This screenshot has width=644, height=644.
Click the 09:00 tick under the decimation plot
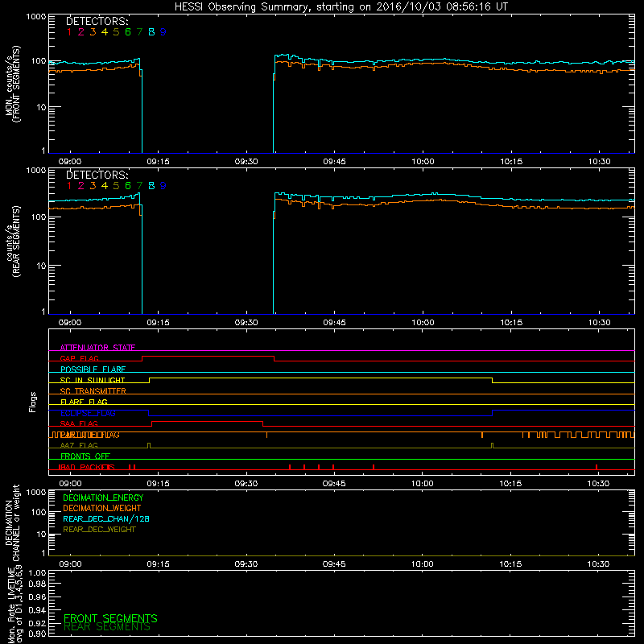click(70, 564)
